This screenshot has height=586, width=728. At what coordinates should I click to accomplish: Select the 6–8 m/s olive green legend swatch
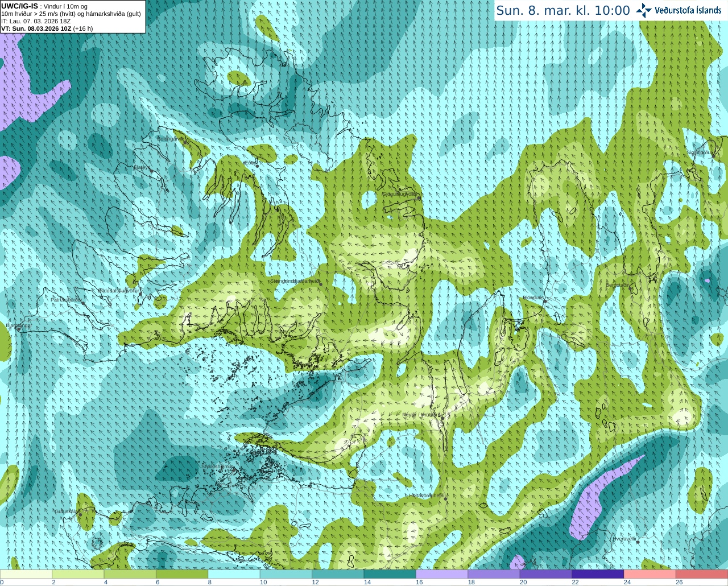point(182,574)
